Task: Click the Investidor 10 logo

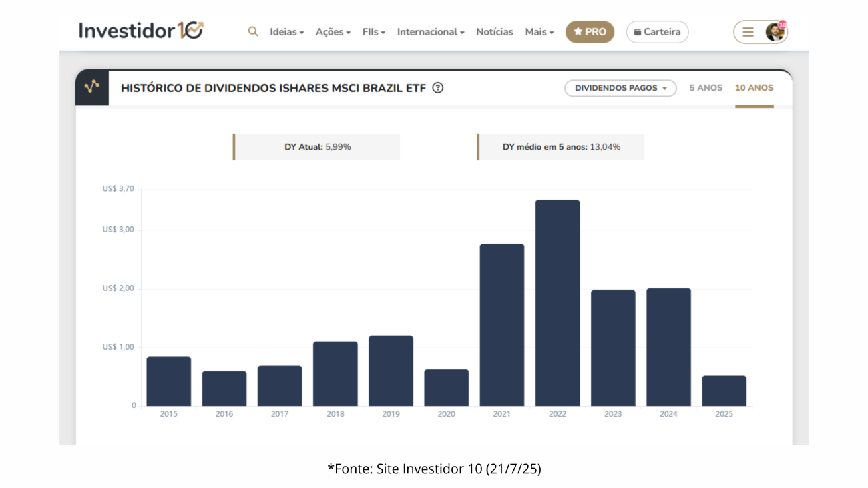Action: click(141, 31)
